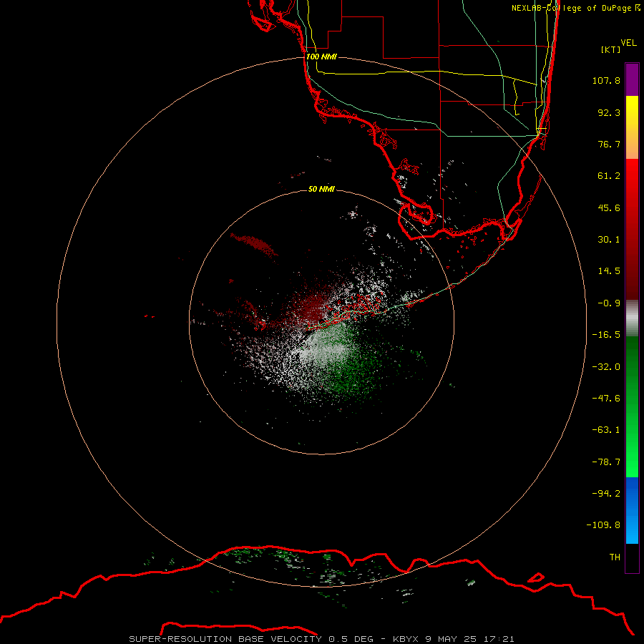Click the 76.7 legend value
Screen dimensions: 644x644
tap(609, 144)
